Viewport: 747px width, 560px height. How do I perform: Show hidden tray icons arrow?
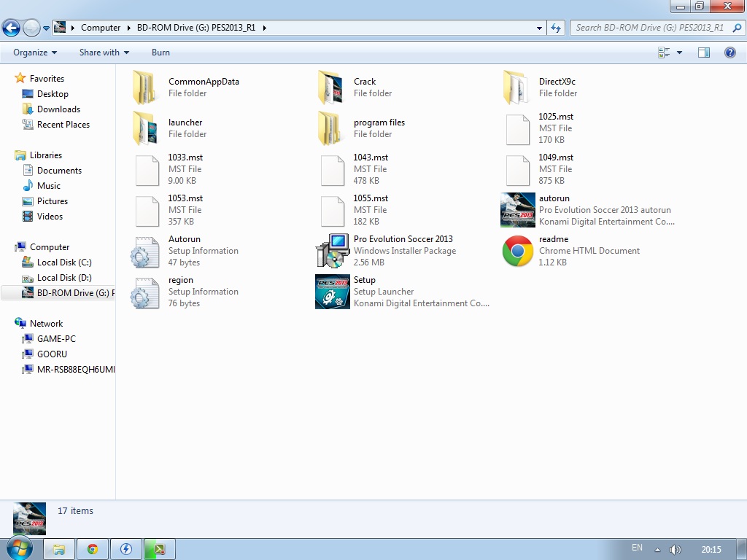click(657, 550)
